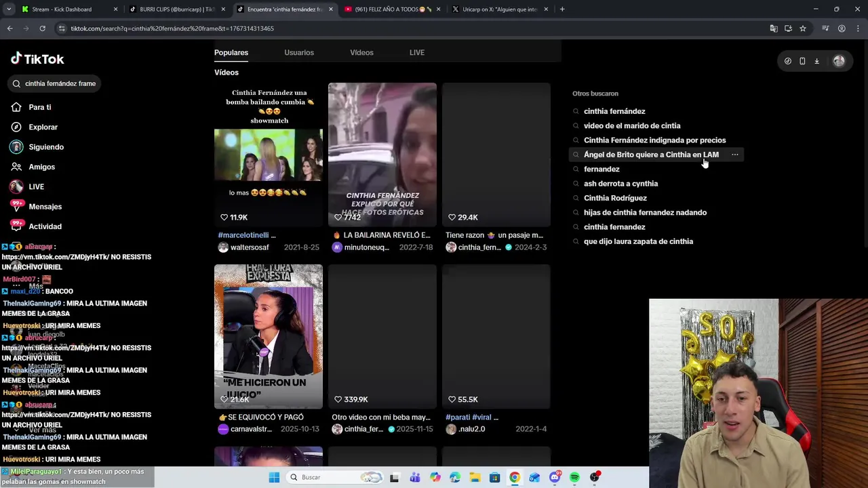
Task: Select suggestion 'video de el marido de cintia'
Action: pos(632,126)
